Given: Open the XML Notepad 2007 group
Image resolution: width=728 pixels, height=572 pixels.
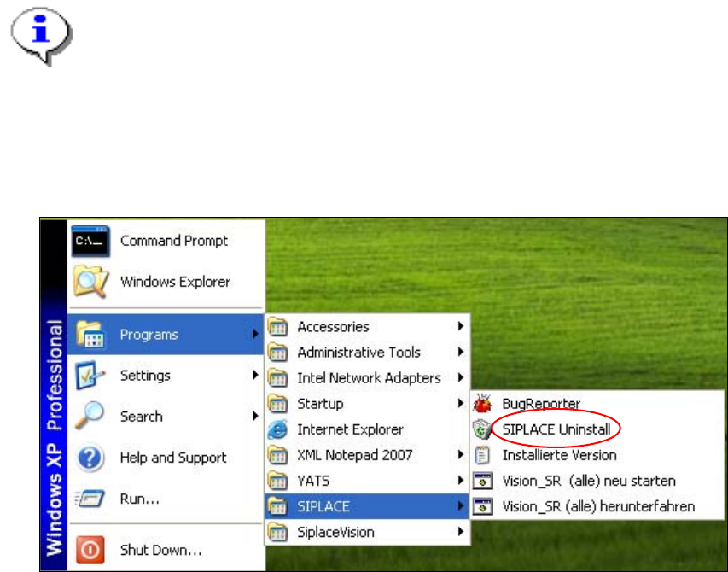Looking at the screenshot, I should (367, 455).
